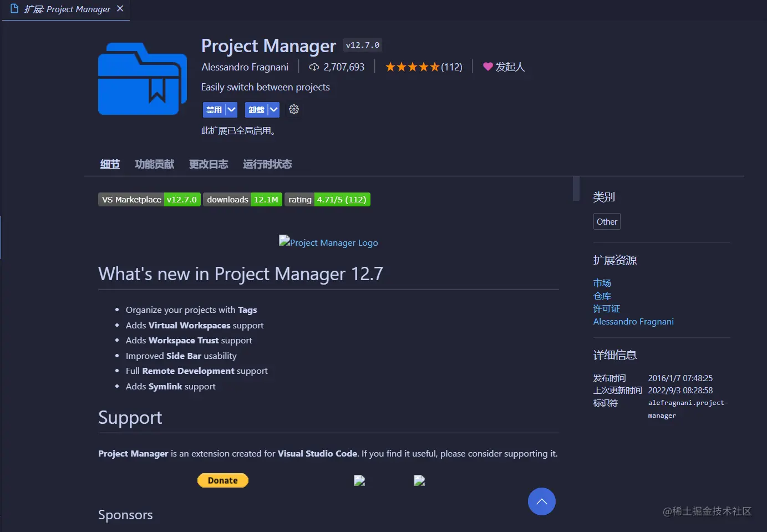Click 'Full Remote Development support' bullet

point(196,371)
